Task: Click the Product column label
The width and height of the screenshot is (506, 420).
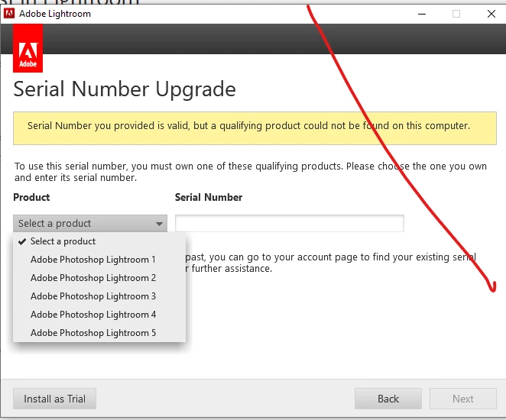Action: click(31, 197)
